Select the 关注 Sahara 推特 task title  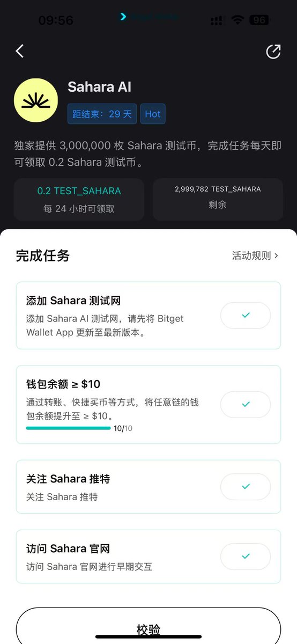(68, 479)
